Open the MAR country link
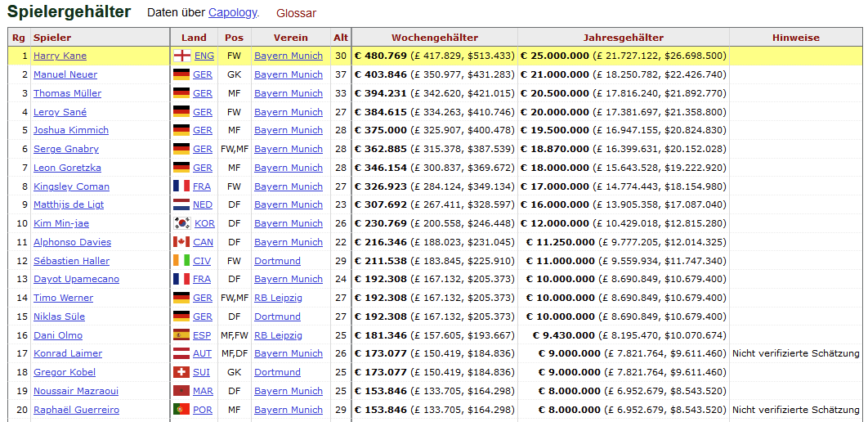 pos(204,391)
